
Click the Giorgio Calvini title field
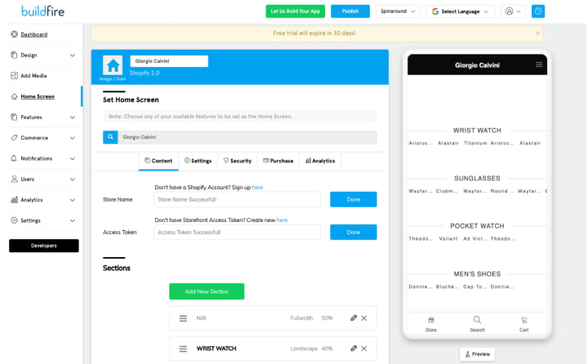pos(169,61)
